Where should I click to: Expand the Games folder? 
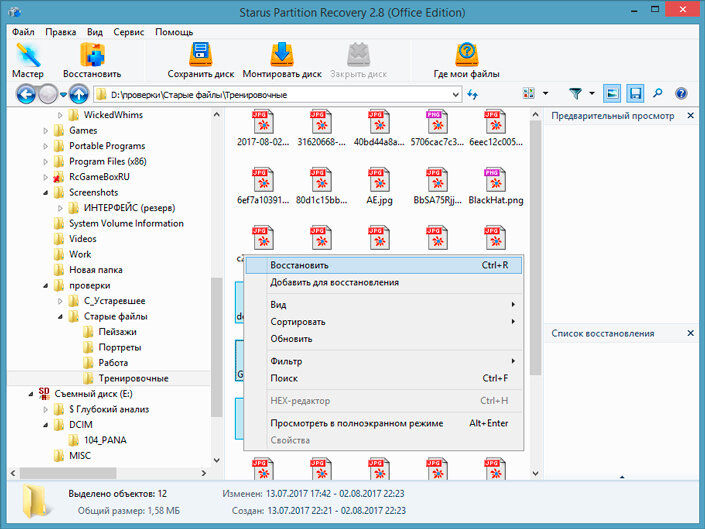[45, 131]
